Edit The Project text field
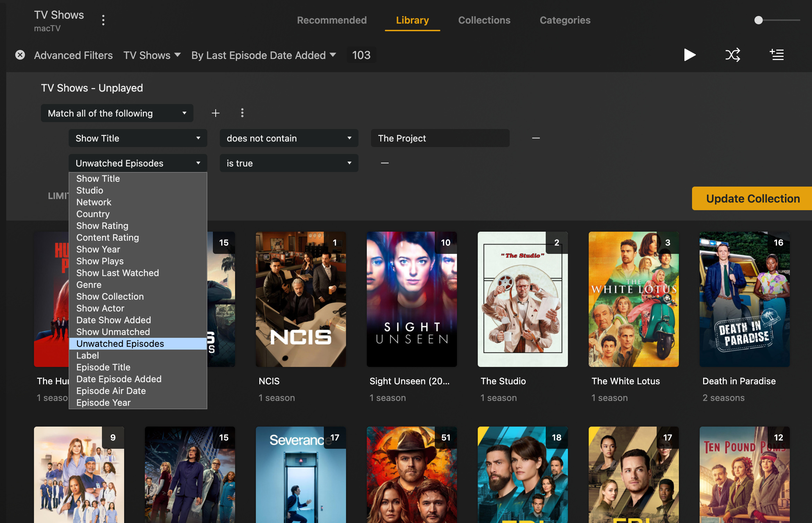Viewport: 812px width, 523px height. coord(440,138)
